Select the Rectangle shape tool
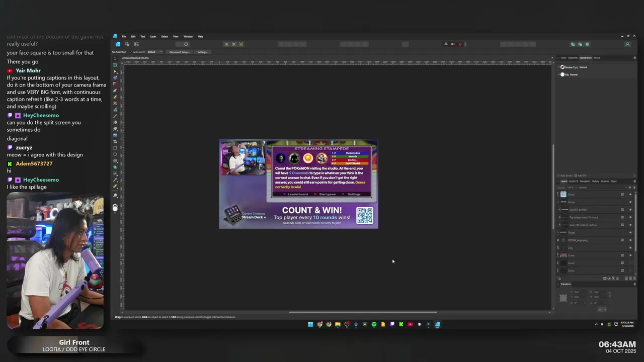Screen dimensions: 644x362 point(115,148)
